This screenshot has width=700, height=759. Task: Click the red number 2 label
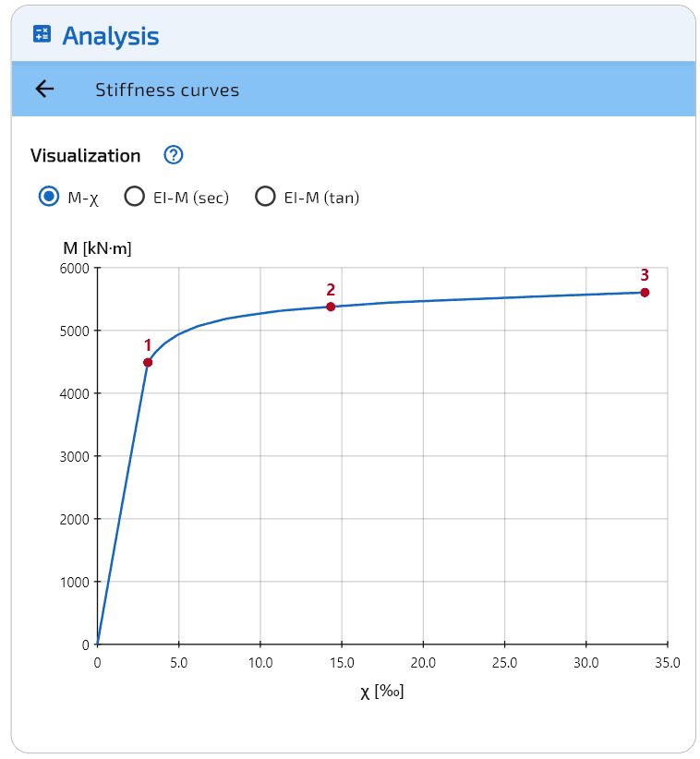click(331, 289)
